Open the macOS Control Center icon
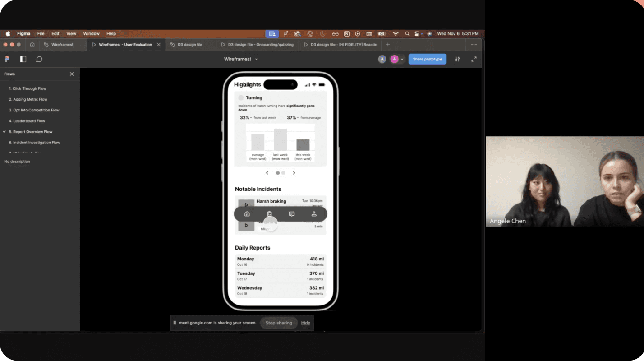 click(x=418, y=33)
